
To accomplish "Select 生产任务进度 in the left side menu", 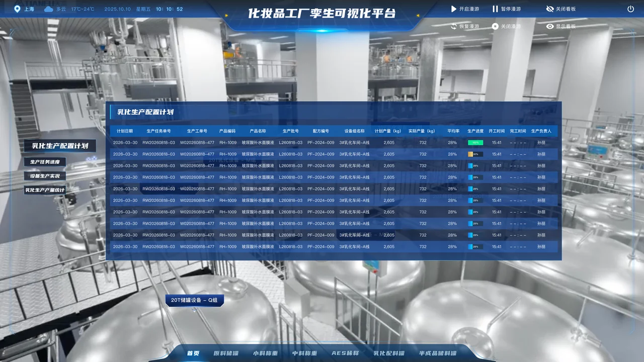I will (45, 162).
